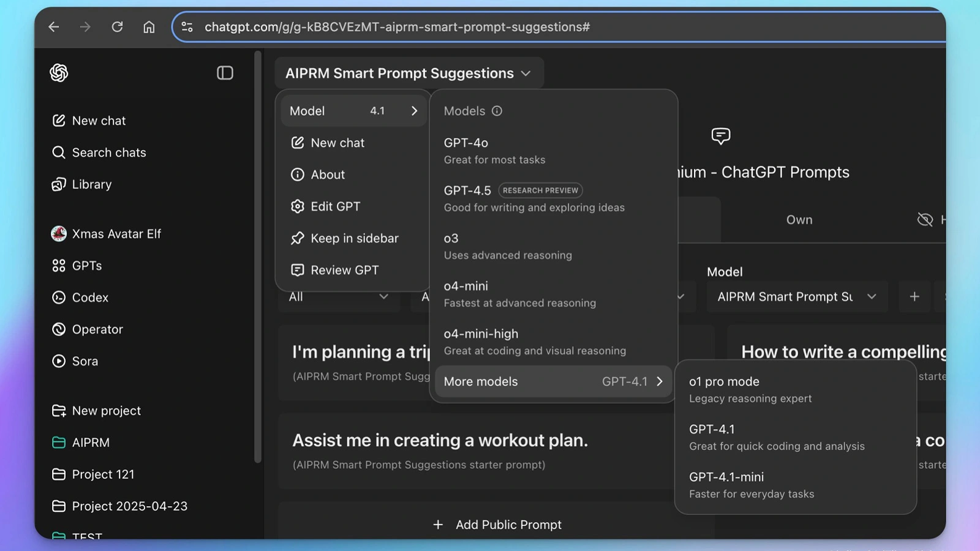This screenshot has width=980, height=551.
Task: Choose GPT-4.1 model in submenu
Action: pyautogui.click(x=795, y=437)
